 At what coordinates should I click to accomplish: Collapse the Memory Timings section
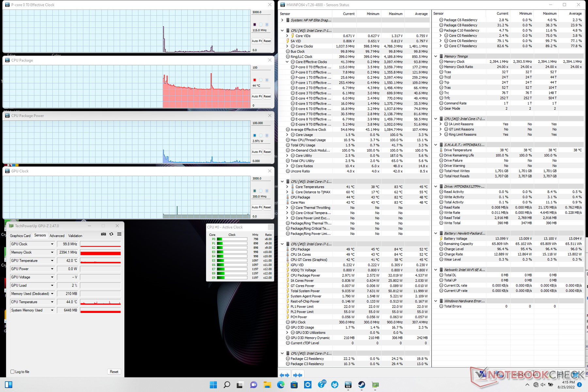coord(435,57)
